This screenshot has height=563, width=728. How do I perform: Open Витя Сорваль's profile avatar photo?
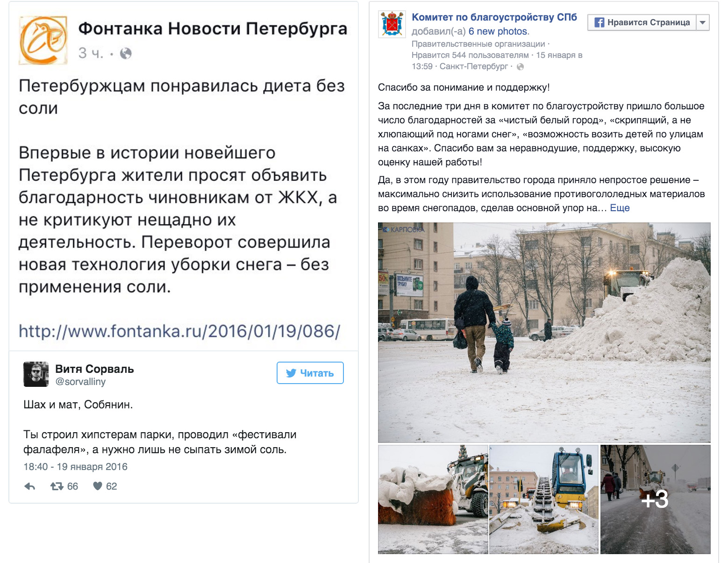click(36, 374)
